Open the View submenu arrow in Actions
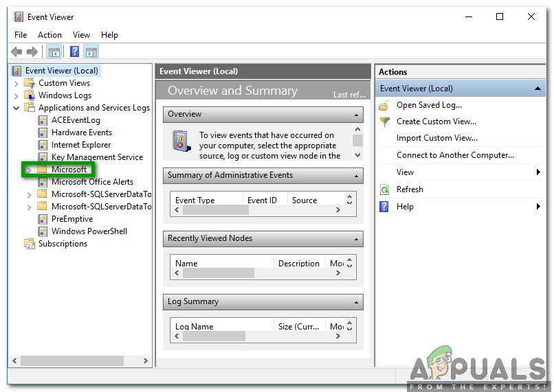This screenshot has height=392, width=554. click(x=538, y=172)
